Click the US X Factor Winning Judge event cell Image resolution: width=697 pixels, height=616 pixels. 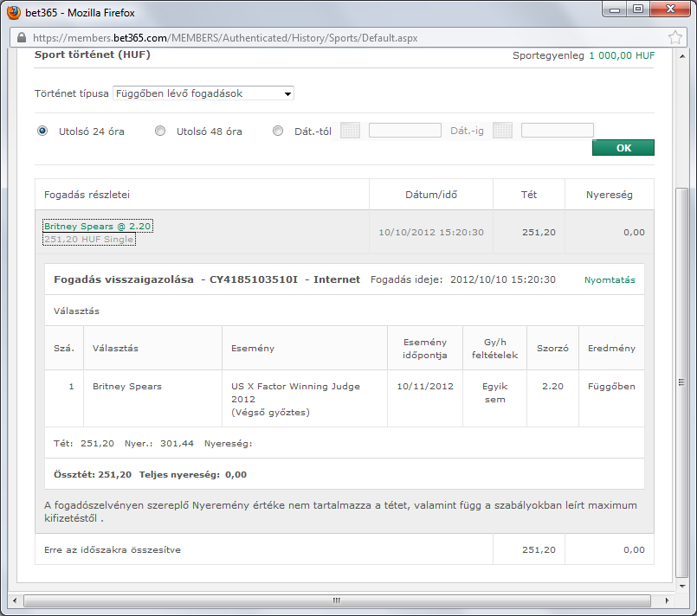tap(305, 399)
